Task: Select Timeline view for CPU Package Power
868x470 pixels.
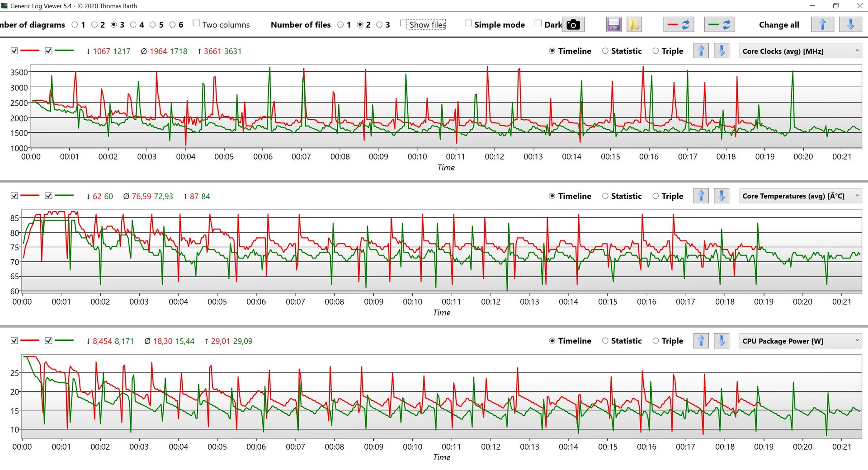Action: (x=552, y=341)
